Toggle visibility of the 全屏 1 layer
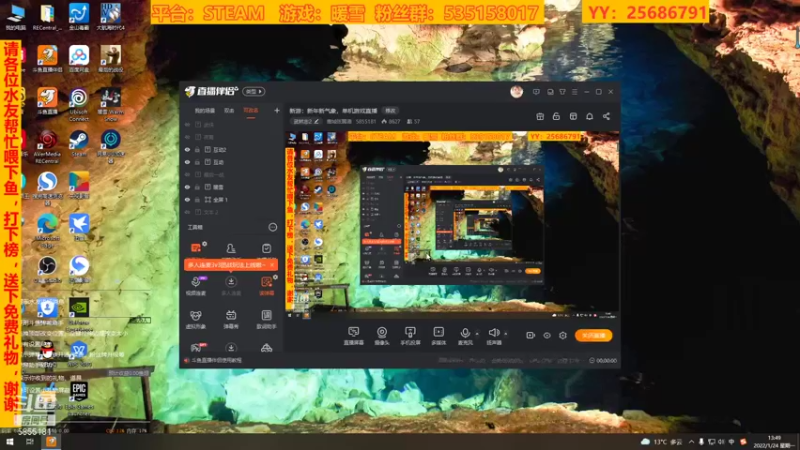The image size is (800, 450). (187, 199)
